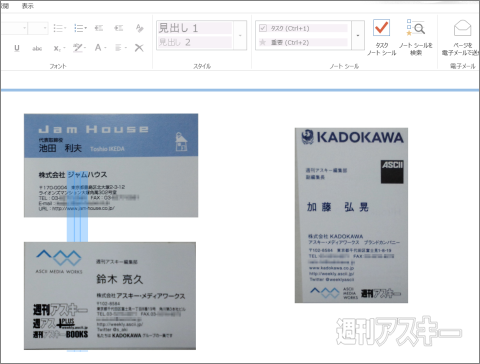Select the 鈴木 亮久 business card image
The width and height of the screenshot is (480, 364).
click(x=110, y=296)
